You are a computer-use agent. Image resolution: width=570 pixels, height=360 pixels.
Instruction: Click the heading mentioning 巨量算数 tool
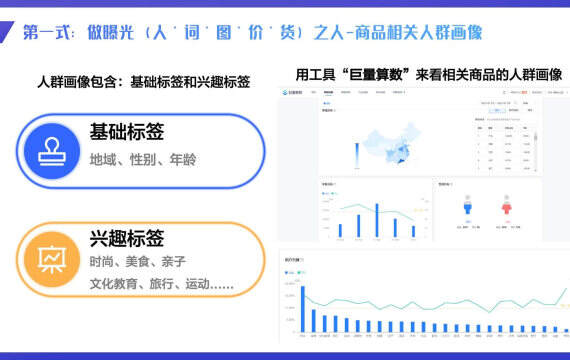click(x=429, y=75)
